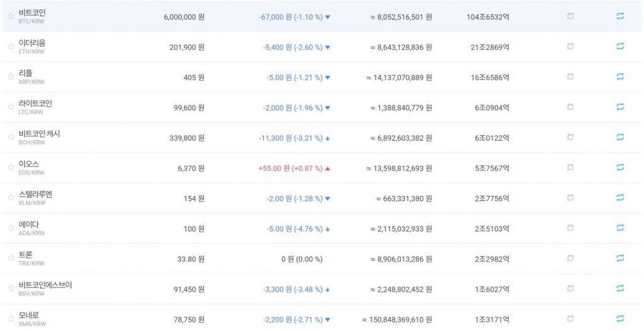This screenshot has width=644, height=331.
Task: Star the 트론 TRX/KRW row
Action: click(11, 258)
